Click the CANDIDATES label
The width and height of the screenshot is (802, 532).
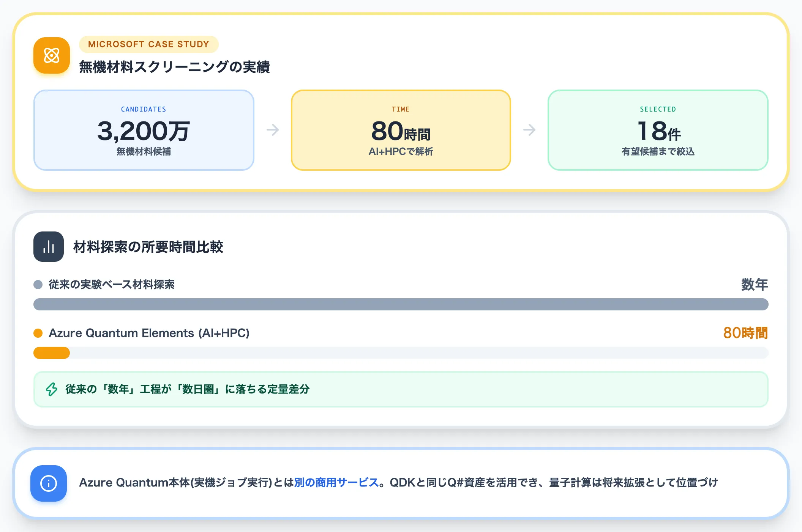pyautogui.click(x=144, y=109)
